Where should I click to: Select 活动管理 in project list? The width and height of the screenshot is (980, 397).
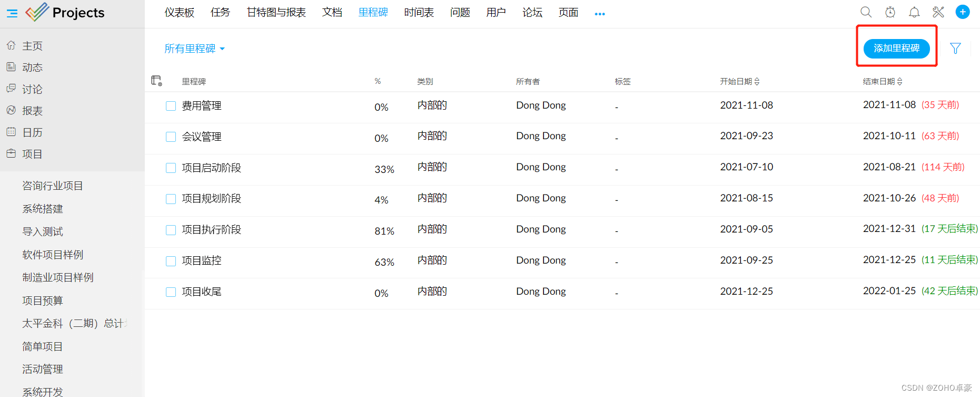pos(43,370)
